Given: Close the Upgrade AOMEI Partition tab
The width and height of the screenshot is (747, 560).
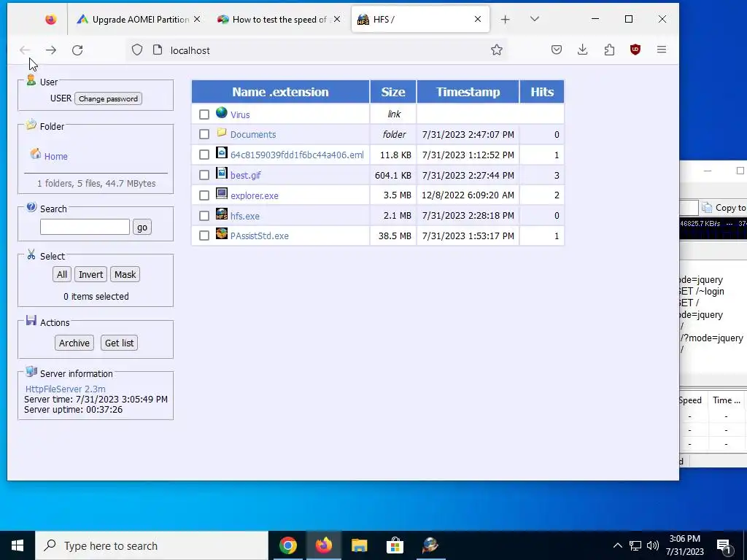Looking at the screenshot, I should coord(197,19).
